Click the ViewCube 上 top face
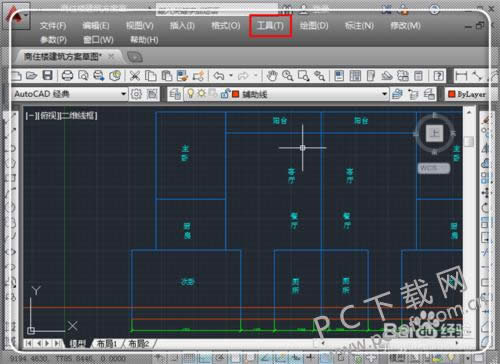This screenshot has height=364, width=500. [x=434, y=133]
